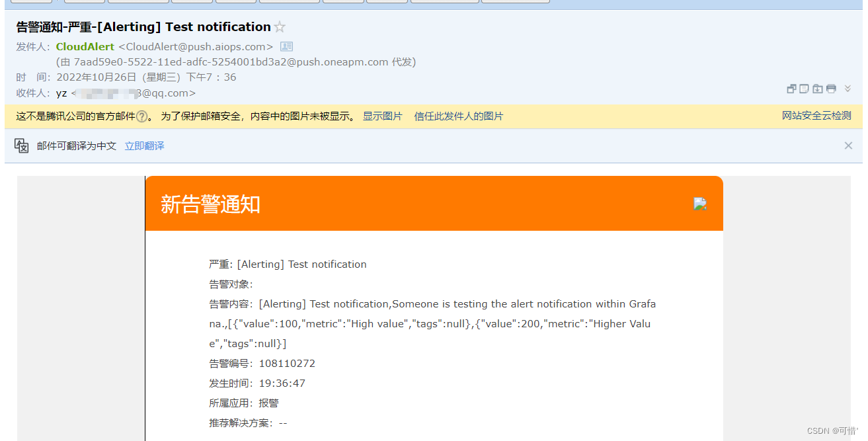Click the note/memo icon in header

click(x=805, y=89)
